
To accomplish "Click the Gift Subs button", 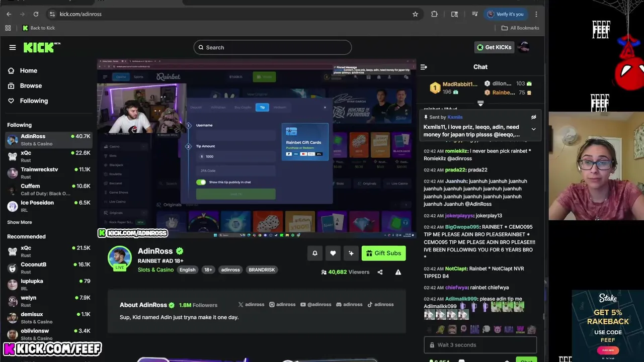I will point(383,253).
